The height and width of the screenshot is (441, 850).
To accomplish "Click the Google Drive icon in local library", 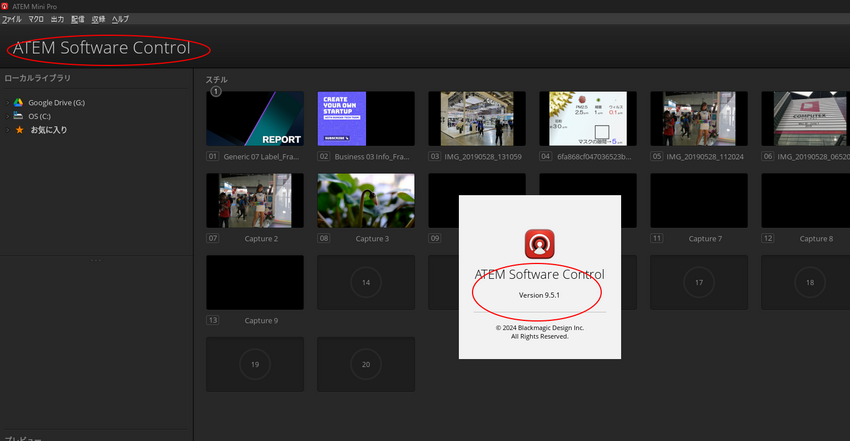I will pyautogui.click(x=18, y=102).
